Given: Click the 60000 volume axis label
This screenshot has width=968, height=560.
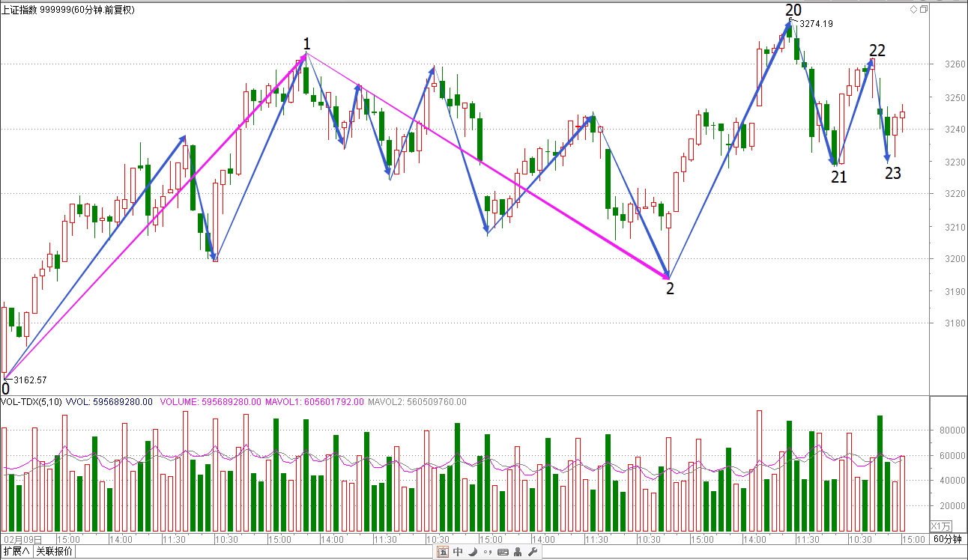Looking at the screenshot, I should [954, 456].
